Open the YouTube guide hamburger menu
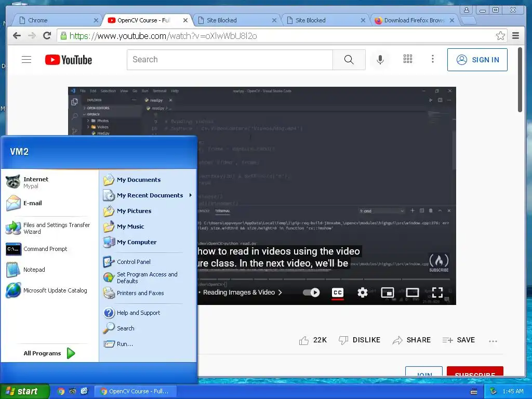This screenshot has height=399, width=532. point(26,60)
